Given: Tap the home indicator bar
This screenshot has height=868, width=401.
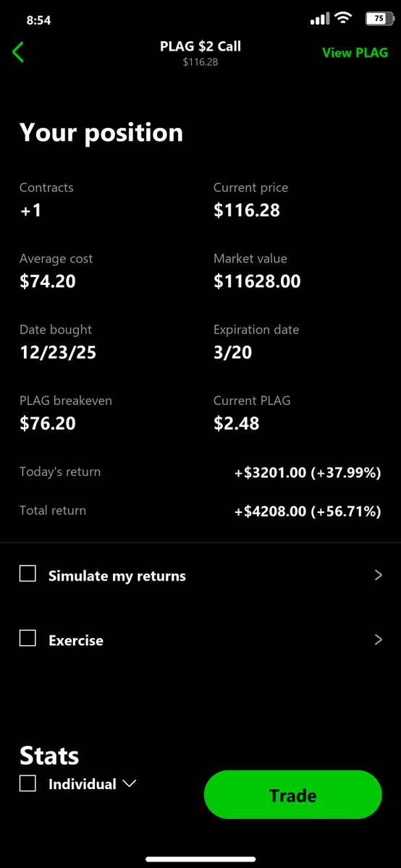Looking at the screenshot, I should (200, 859).
